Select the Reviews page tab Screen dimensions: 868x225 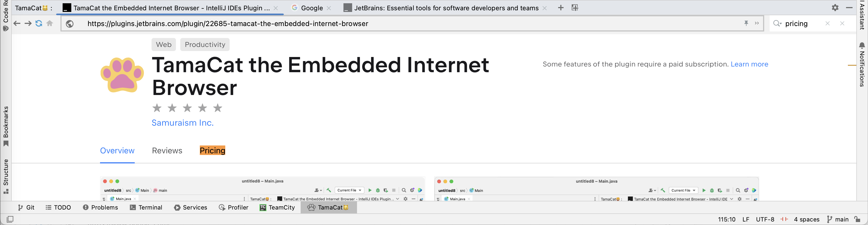pos(167,150)
